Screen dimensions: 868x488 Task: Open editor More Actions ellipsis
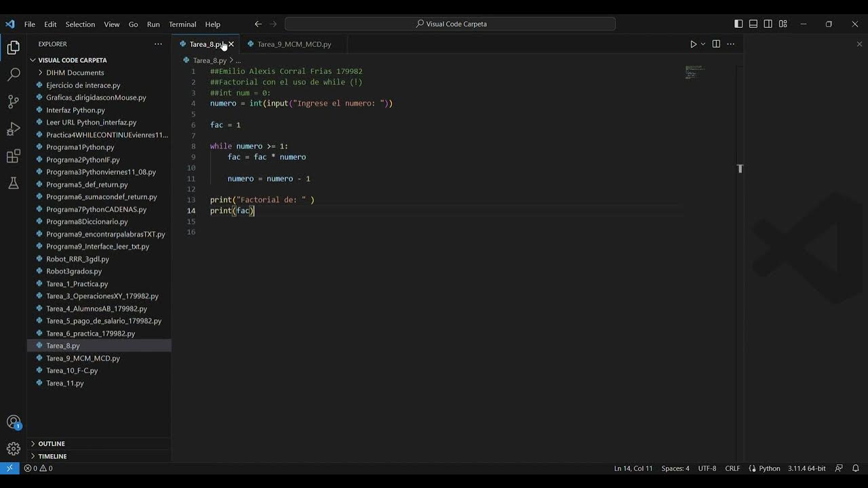coord(730,44)
